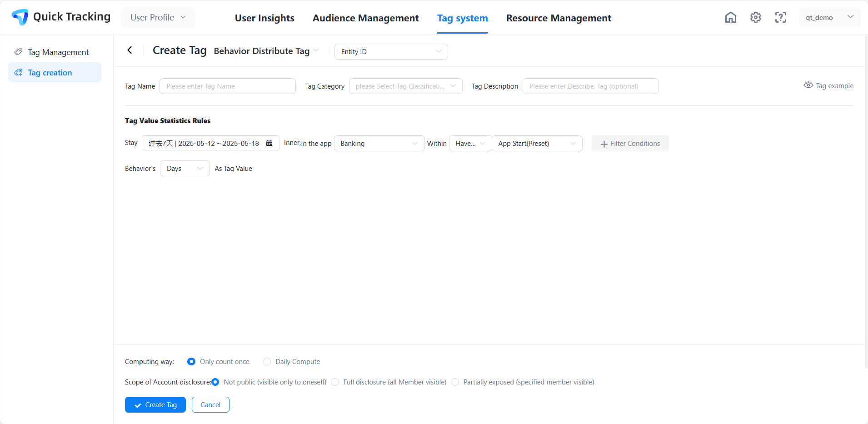The image size is (868, 424).
Task: Go to Resource Management tab
Action: click(559, 18)
